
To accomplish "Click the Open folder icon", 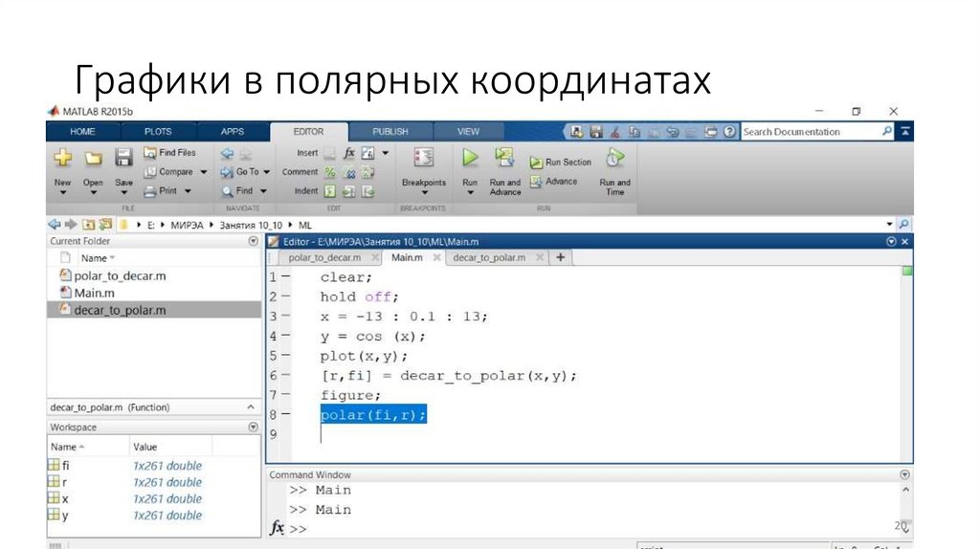I will point(93,159).
